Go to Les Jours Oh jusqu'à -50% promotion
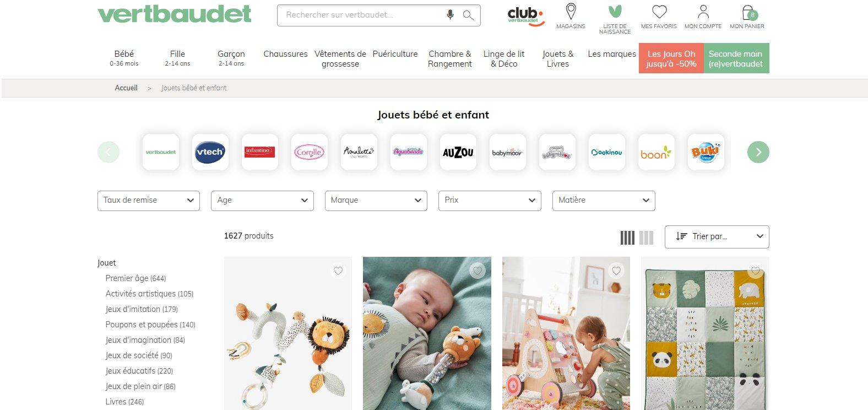The height and width of the screenshot is (410, 868). point(671,58)
